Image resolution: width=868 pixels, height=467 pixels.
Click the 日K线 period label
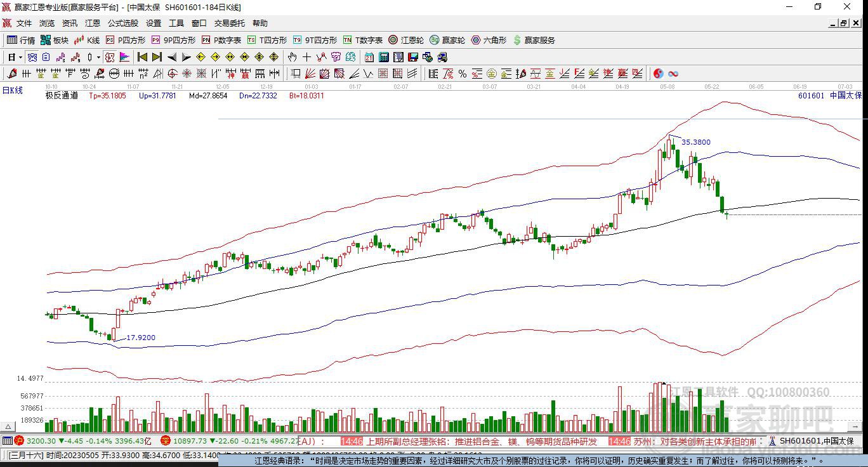(13, 91)
